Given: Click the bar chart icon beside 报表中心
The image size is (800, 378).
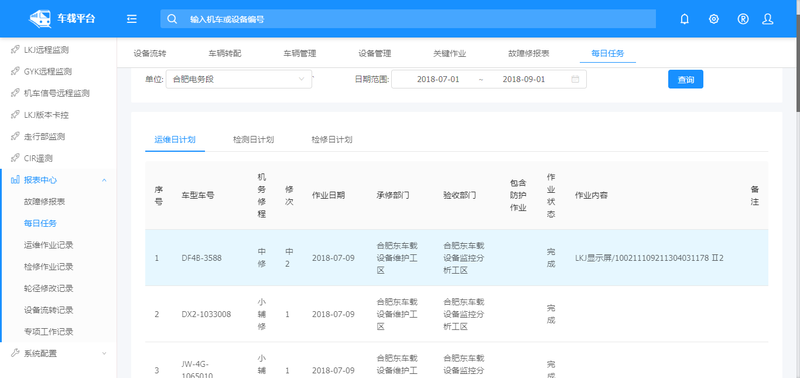Looking at the screenshot, I should click(x=15, y=180).
